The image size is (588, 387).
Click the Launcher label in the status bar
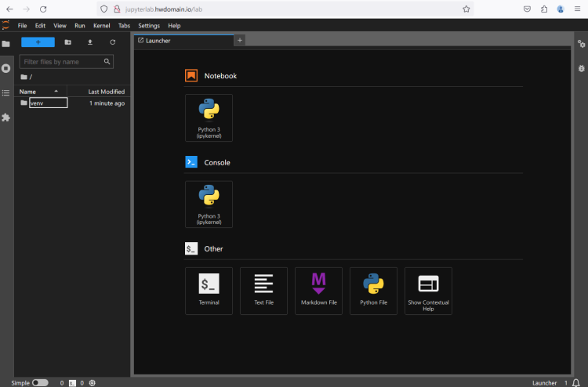pyautogui.click(x=545, y=383)
